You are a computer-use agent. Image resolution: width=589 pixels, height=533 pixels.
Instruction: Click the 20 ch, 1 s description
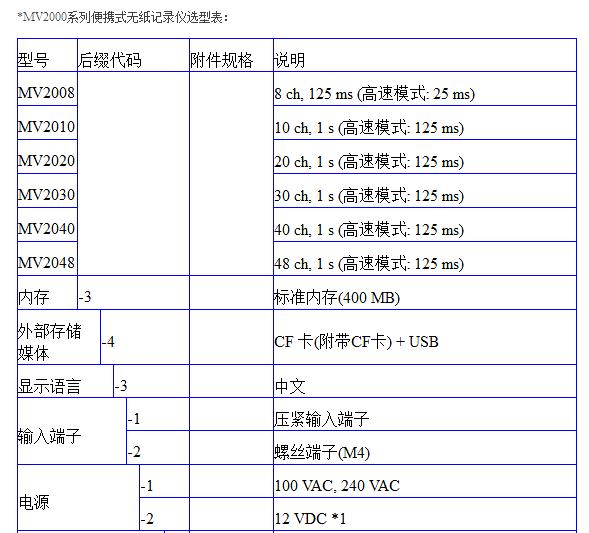click(425, 157)
